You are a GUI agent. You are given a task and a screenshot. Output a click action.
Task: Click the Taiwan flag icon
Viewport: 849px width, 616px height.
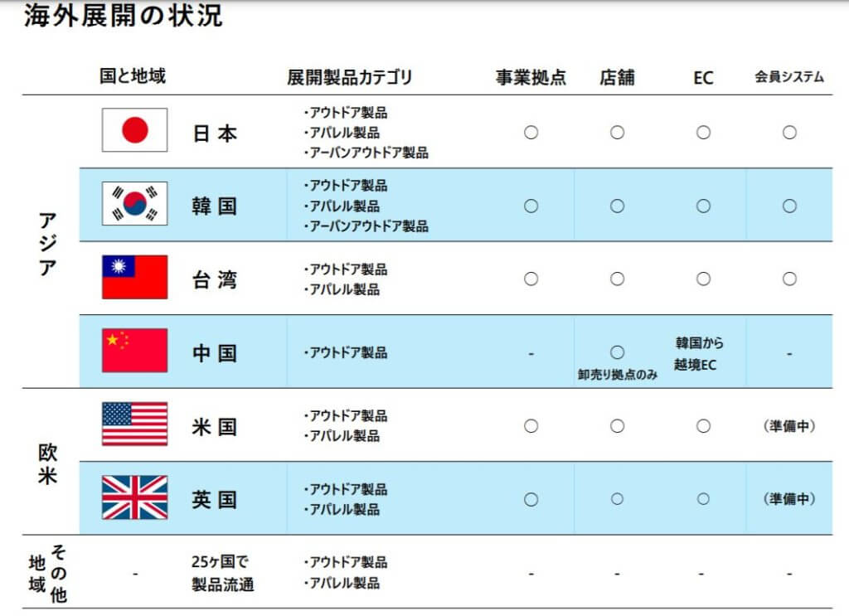coord(135,277)
